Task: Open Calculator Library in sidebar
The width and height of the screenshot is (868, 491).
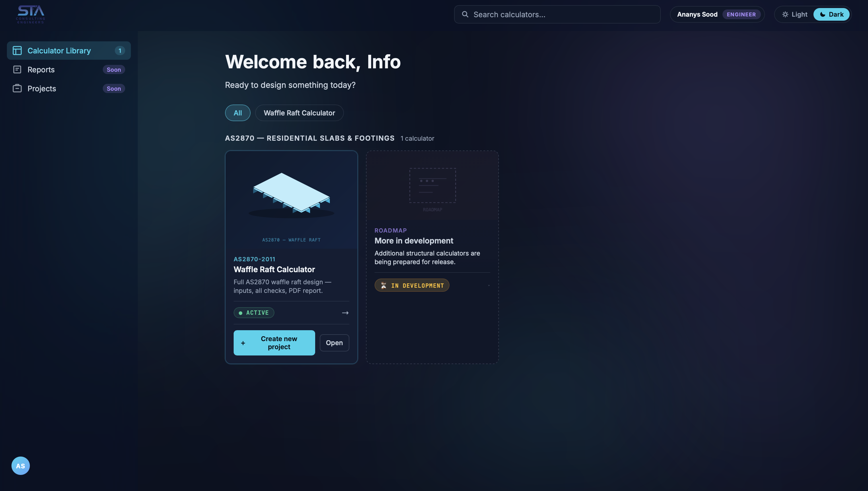Action: (69, 51)
